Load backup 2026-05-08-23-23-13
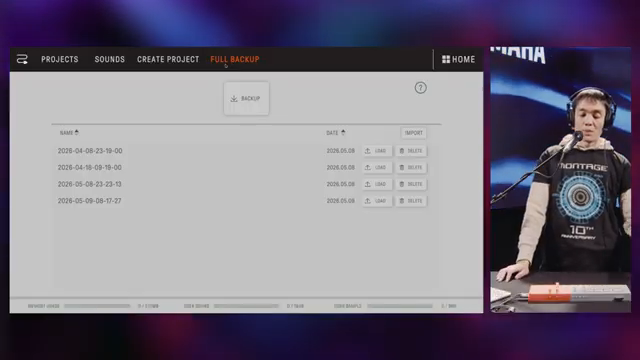Viewport: 640px width, 360px height. tap(377, 184)
